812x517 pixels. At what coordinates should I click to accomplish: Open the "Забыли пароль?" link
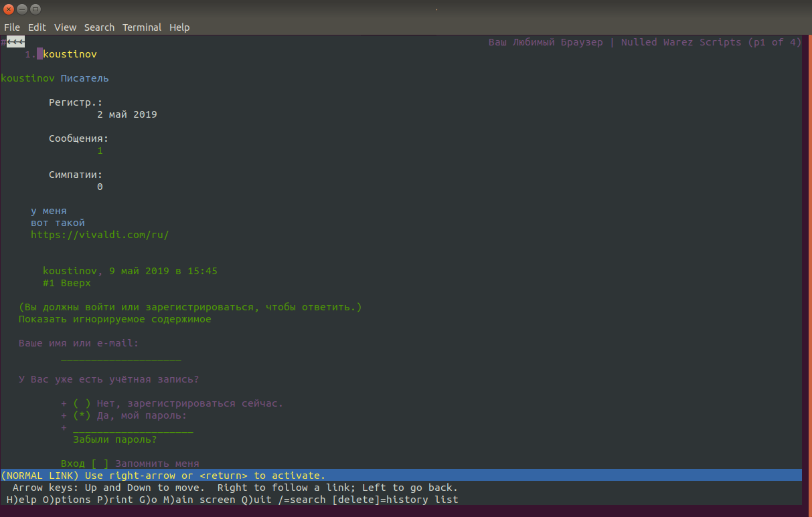point(115,439)
